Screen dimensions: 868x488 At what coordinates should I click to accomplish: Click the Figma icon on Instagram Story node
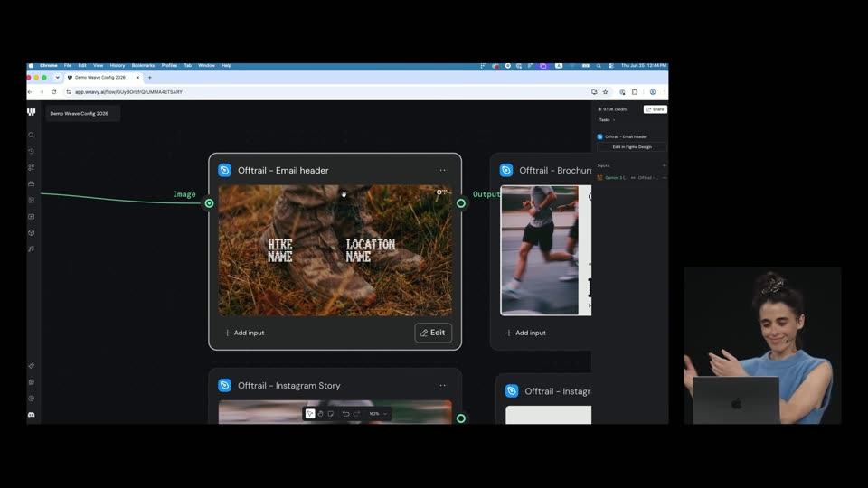click(225, 386)
